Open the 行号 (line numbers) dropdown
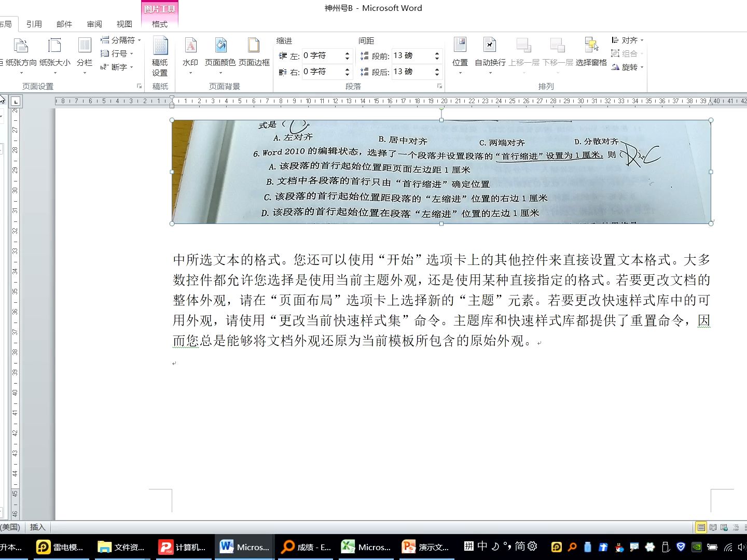Viewport: 747px width, 560px height. pos(117,53)
